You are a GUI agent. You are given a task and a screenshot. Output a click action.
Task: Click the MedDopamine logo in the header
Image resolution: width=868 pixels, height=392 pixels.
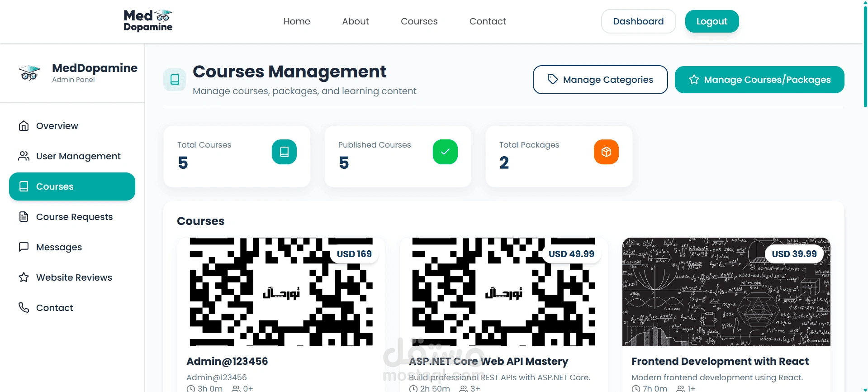coord(148,21)
